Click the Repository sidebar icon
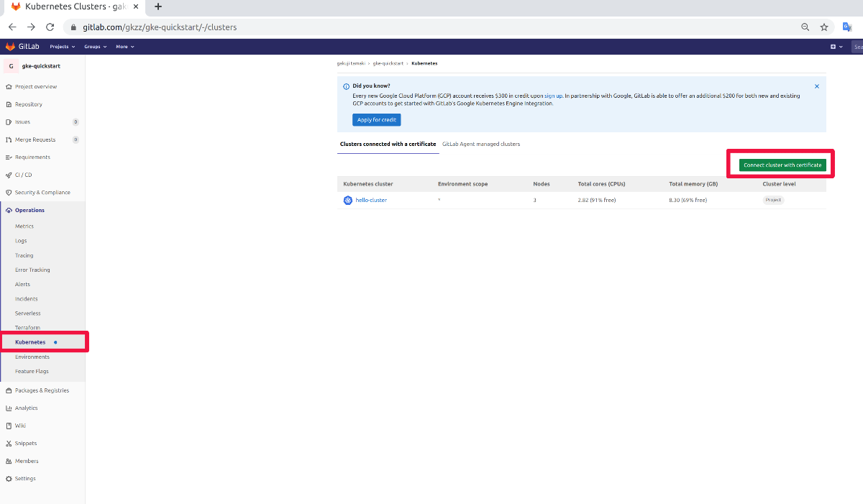Viewport: 863px width, 504px height. (9, 104)
